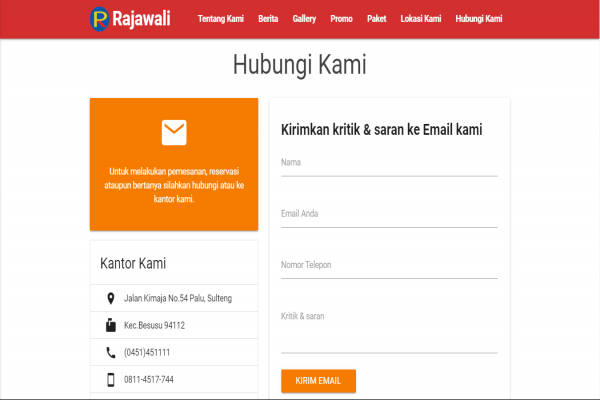Click the map pin location icon
Screen dimensions: 600x400
[x=110, y=298]
